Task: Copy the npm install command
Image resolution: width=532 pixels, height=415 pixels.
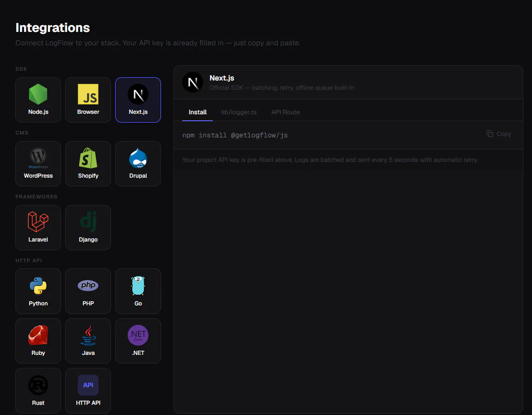Action: click(499, 134)
